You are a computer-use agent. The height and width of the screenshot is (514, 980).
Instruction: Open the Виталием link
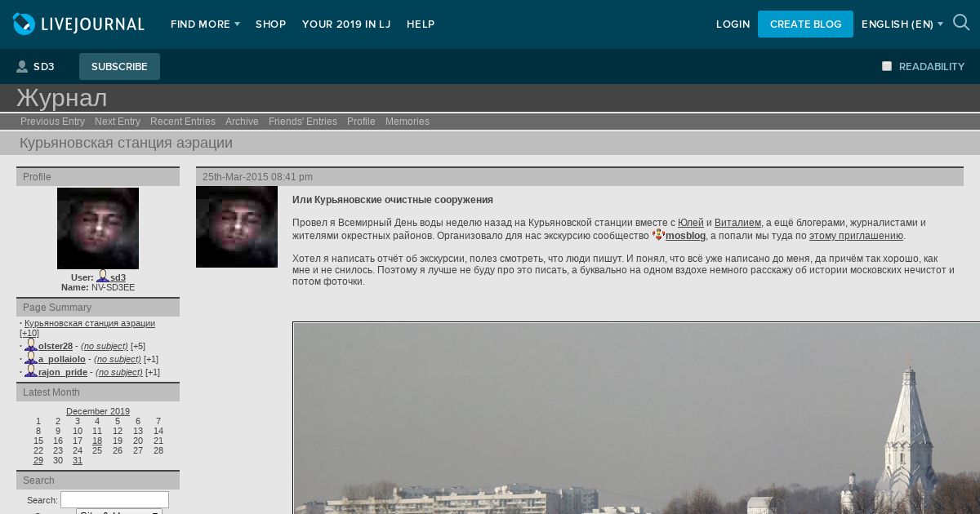[x=737, y=223]
